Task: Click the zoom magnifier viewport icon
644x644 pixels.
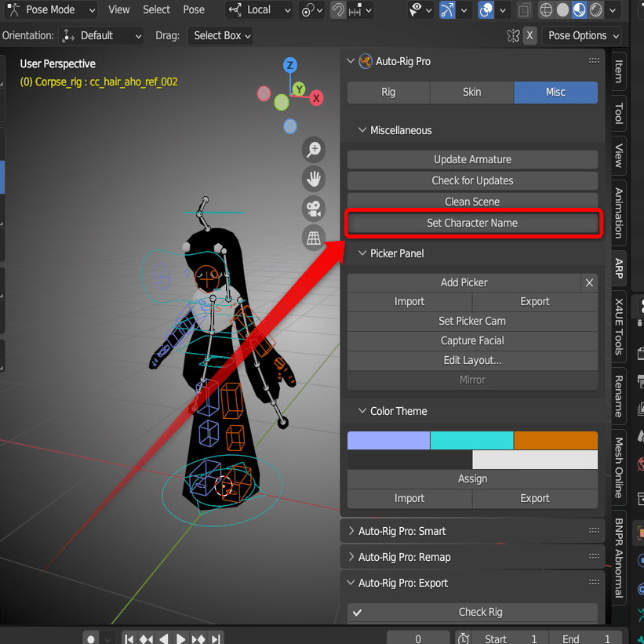Action: pyautogui.click(x=314, y=150)
